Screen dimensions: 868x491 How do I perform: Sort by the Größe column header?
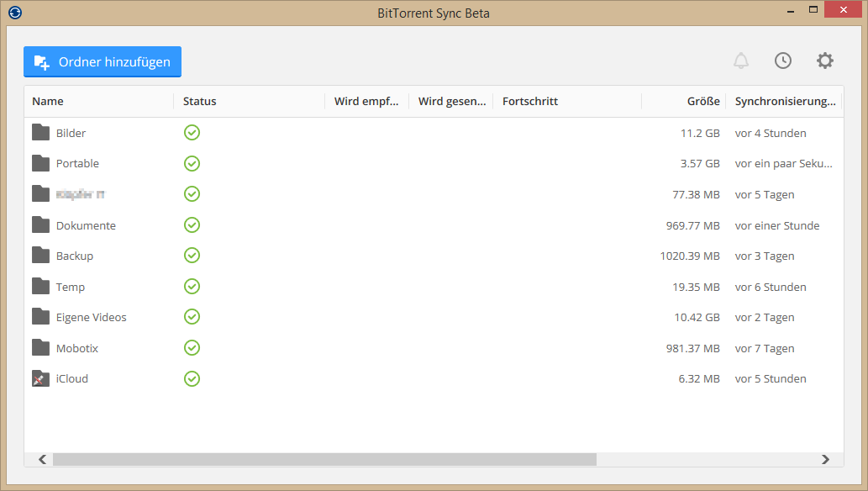pos(684,102)
